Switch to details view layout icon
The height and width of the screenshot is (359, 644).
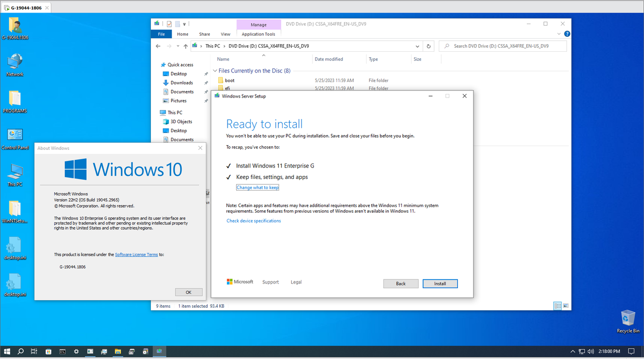coord(557,306)
